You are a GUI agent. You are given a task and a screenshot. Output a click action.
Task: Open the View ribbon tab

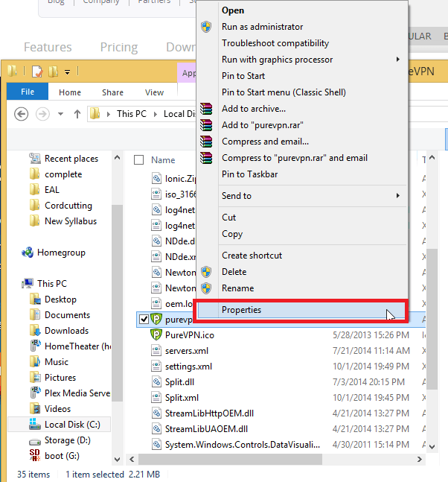[154, 92]
